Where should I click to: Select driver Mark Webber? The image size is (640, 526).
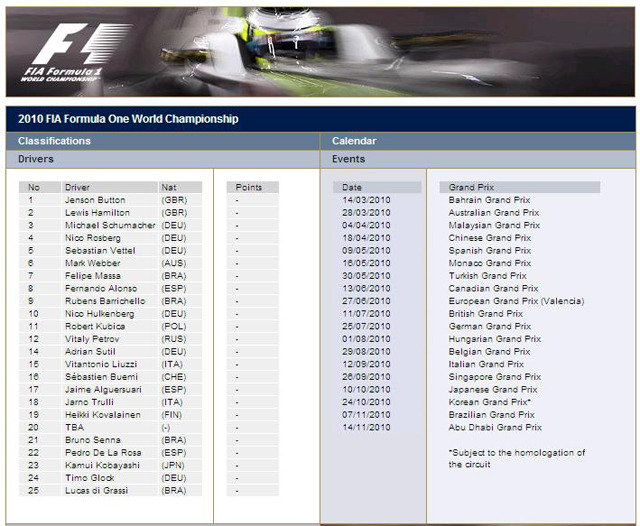tap(93, 263)
